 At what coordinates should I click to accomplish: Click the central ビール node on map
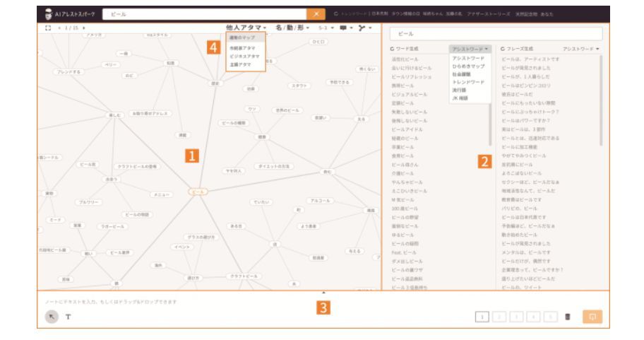[x=198, y=192]
